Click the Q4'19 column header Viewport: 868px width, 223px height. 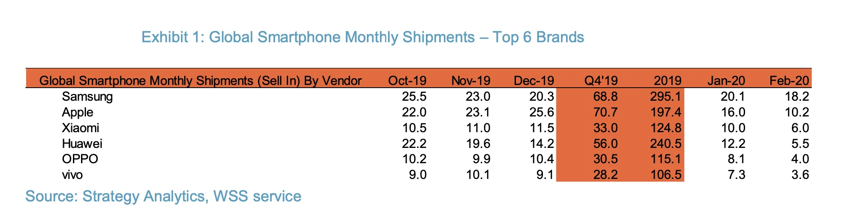601,81
